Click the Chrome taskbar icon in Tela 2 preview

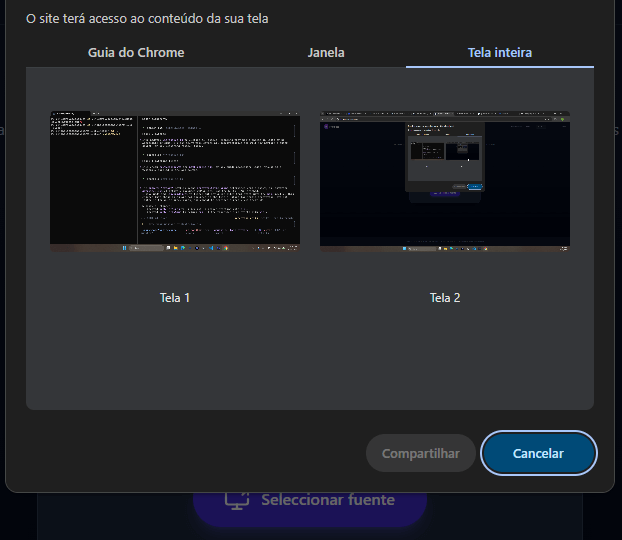[486, 249]
